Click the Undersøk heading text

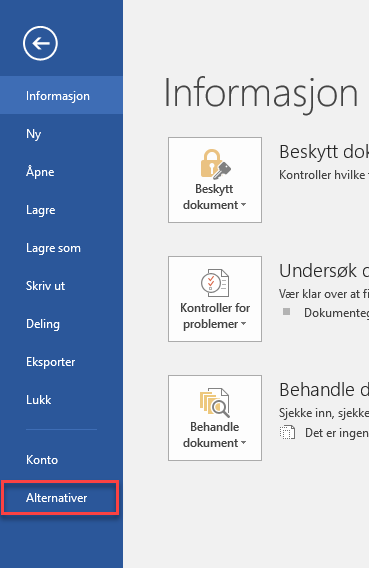[324, 271]
